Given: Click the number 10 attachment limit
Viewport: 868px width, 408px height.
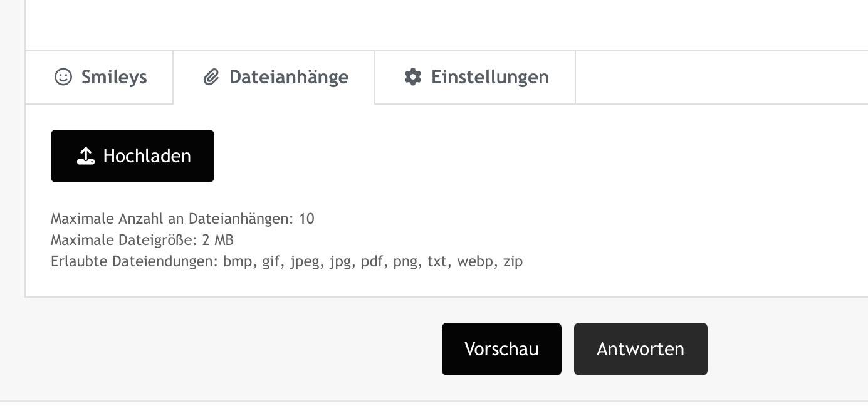Looking at the screenshot, I should click(x=306, y=219).
